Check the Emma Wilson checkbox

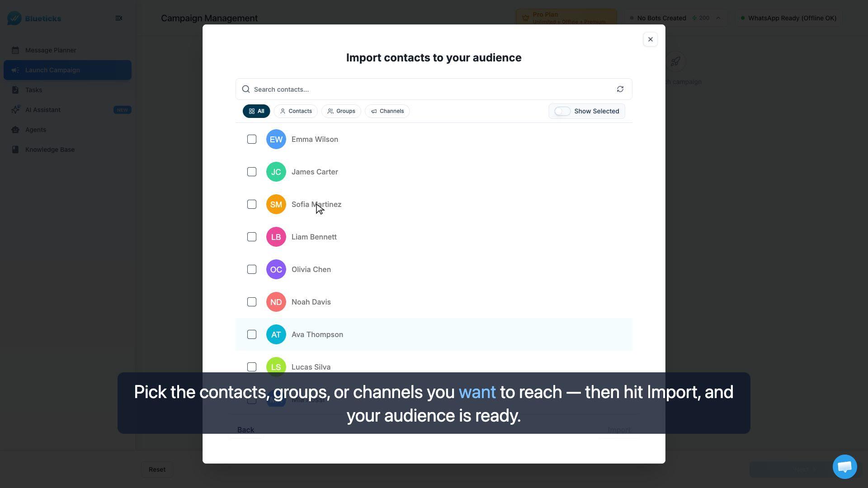[x=252, y=139]
